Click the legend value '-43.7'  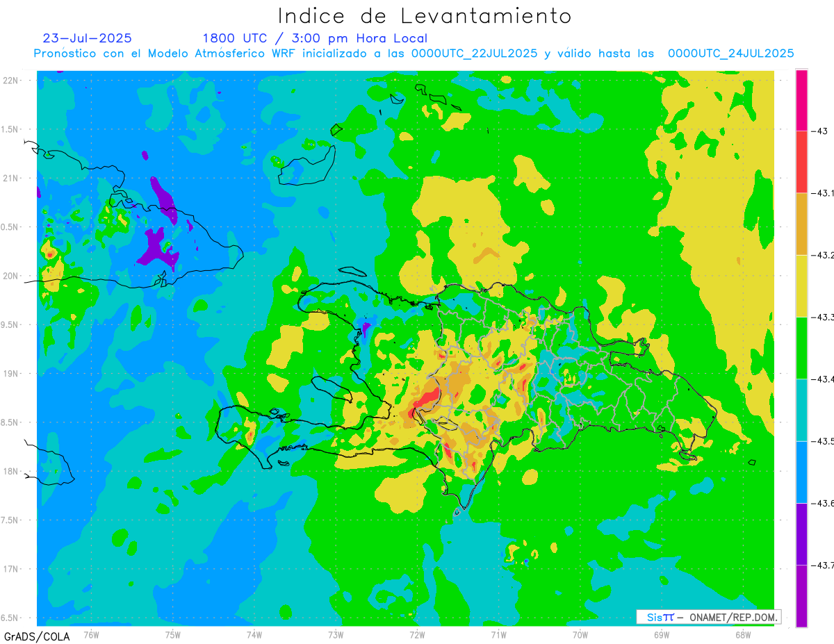point(823,565)
